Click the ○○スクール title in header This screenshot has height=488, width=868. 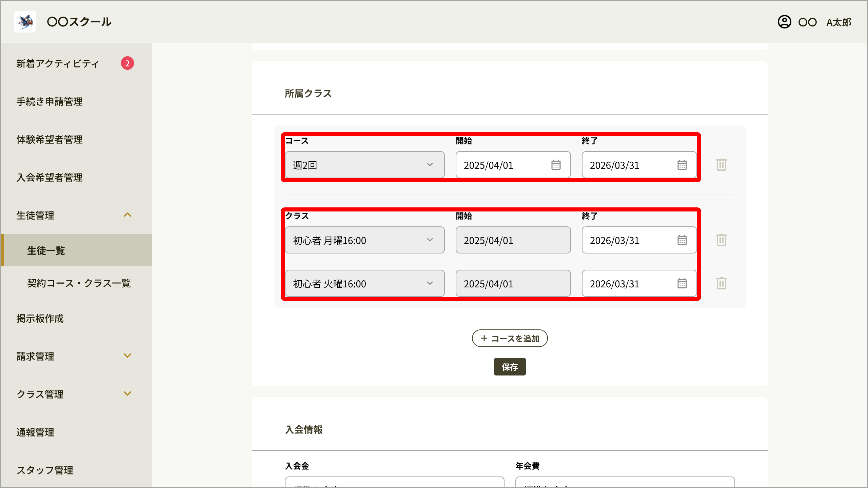[x=79, y=22]
